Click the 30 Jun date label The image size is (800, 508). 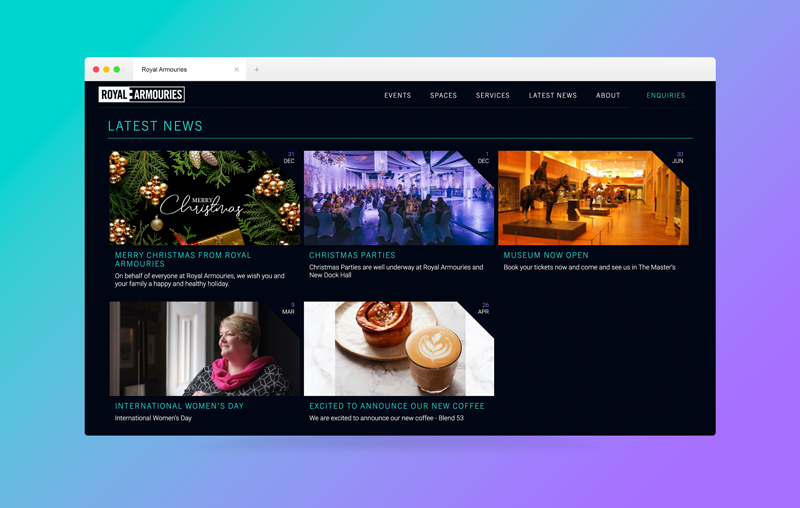(x=678, y=158)
